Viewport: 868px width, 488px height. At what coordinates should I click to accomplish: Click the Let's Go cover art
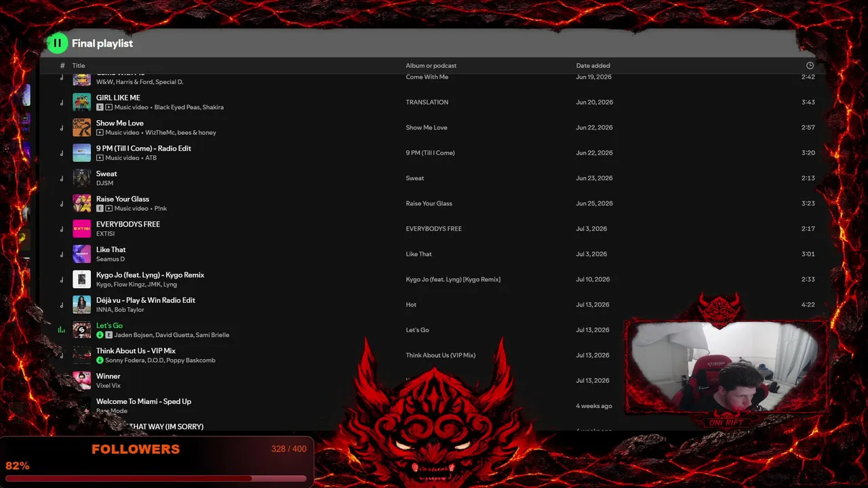pos(82,330)
